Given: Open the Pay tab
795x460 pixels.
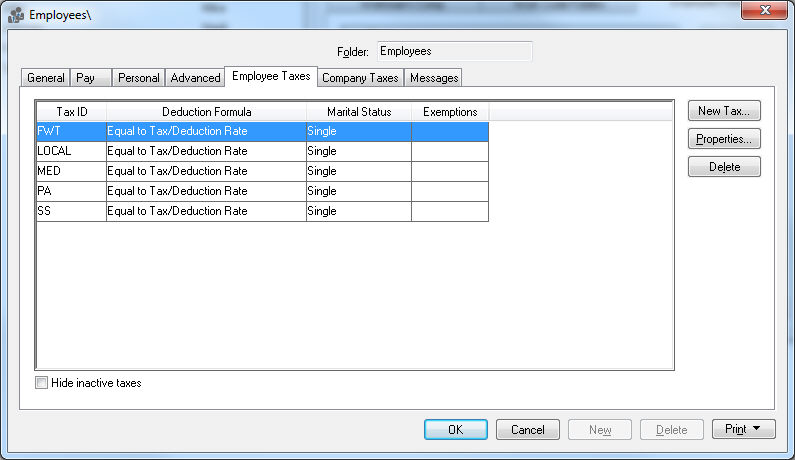Looking at the screenshot, I should coord(86,78).
